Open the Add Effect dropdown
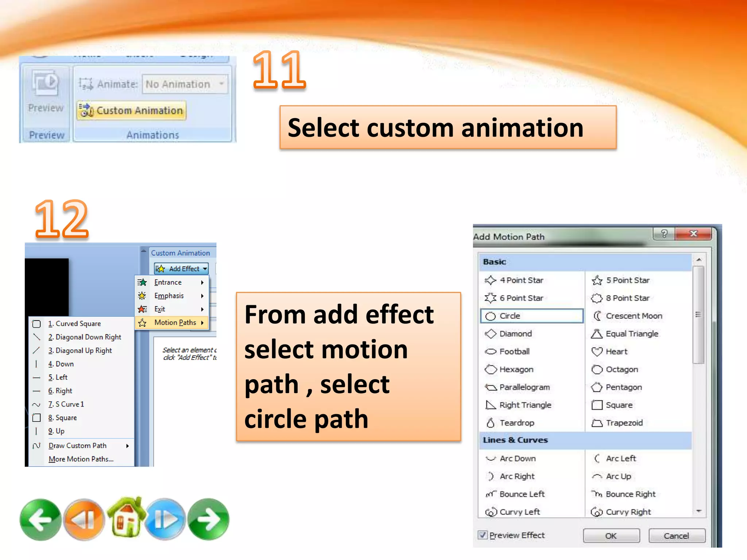The width and height of the screenshot is (747, 560). pos(181,269)
